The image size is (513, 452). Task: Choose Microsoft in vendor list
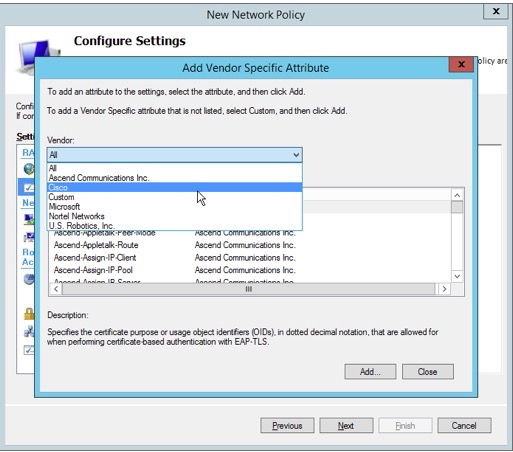(175, 207)
